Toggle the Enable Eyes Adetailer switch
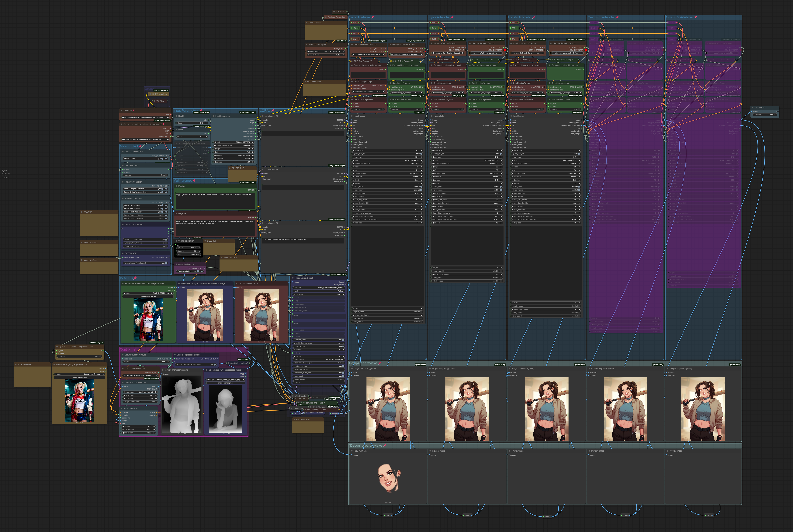The image size is (793, 532). [x=162, y=209]
